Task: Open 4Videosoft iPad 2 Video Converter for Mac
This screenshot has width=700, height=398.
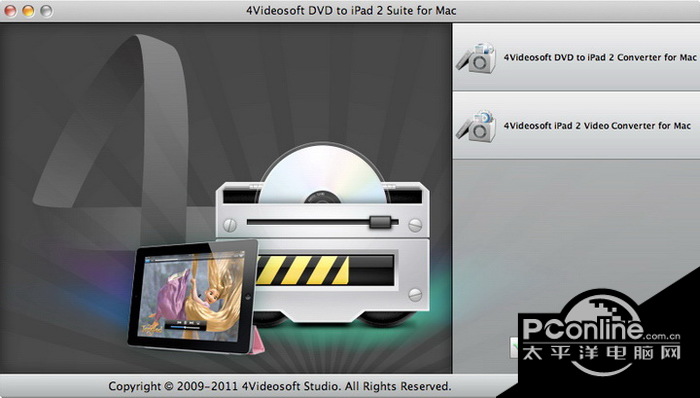Action: click(x=576, y=125)
